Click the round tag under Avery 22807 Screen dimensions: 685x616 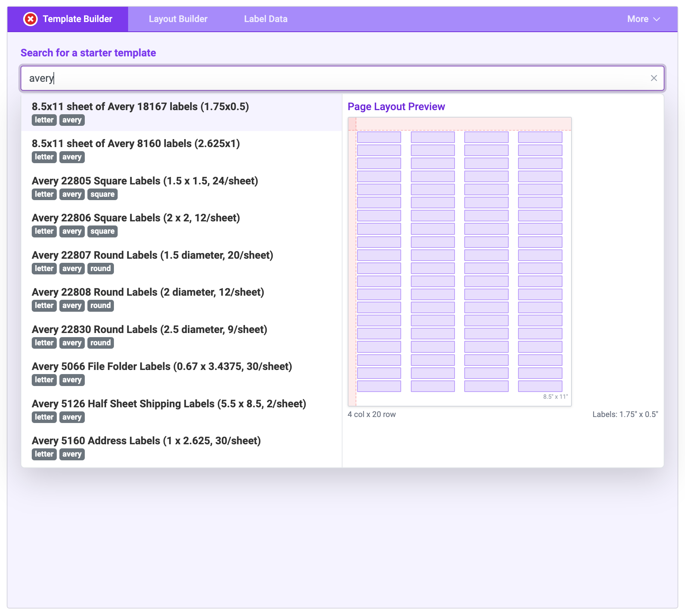[100, 268]
